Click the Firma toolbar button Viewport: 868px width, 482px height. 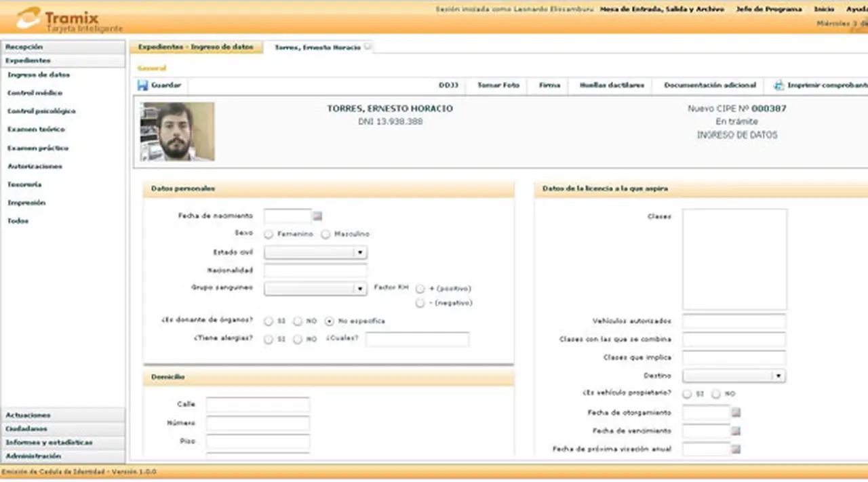tap(549, 85)
